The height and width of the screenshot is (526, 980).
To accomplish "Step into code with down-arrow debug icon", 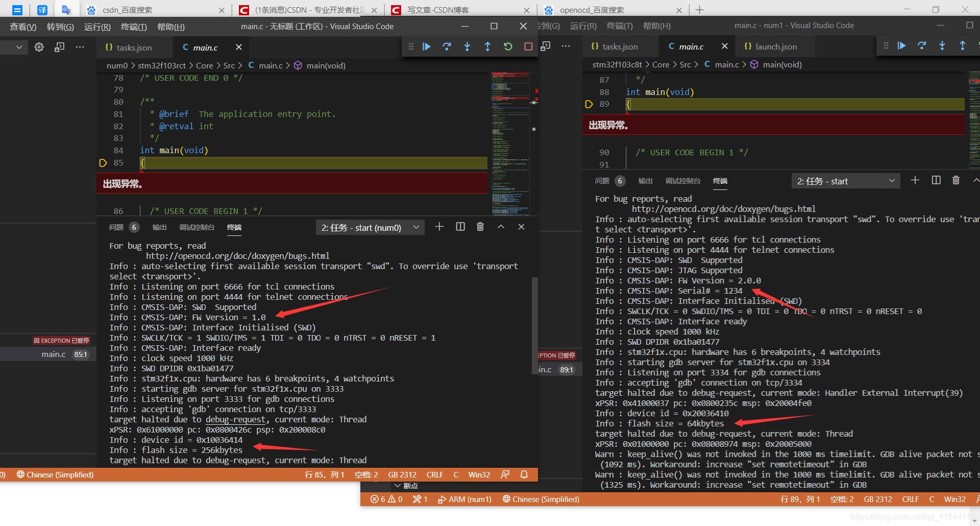I will 468,46.
